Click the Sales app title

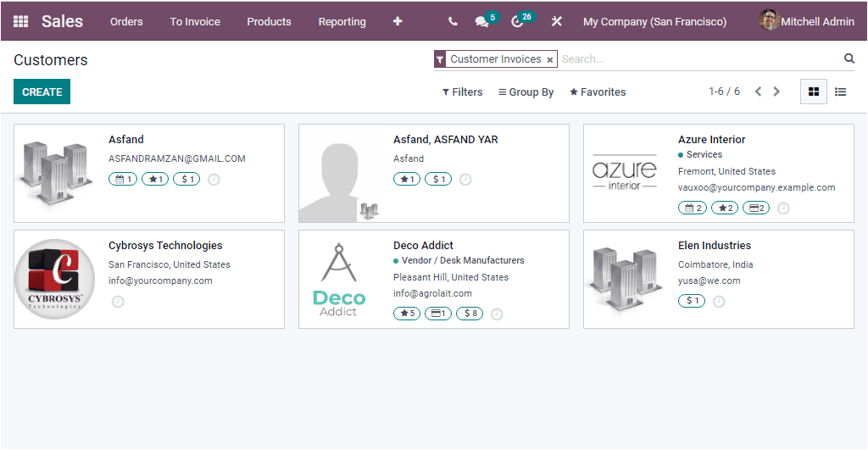[x=62, y=21]
